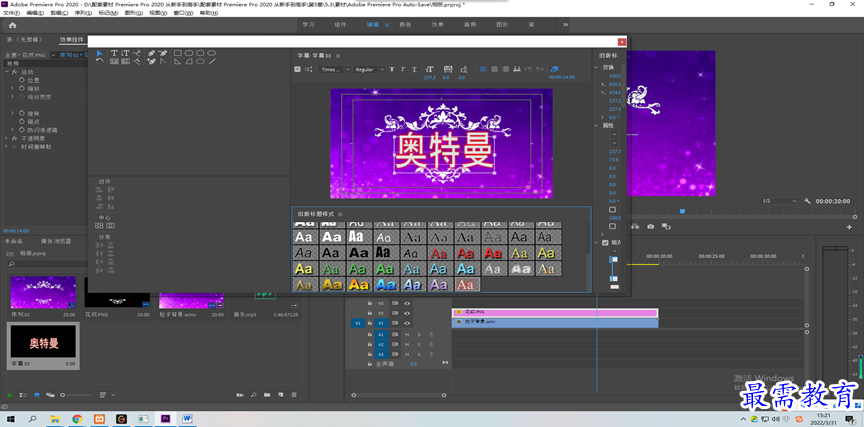Image resolution: width=864 pixels, height=427 pixels.
Task: Click New Title Based on Current icon
Action: point(298,69)
